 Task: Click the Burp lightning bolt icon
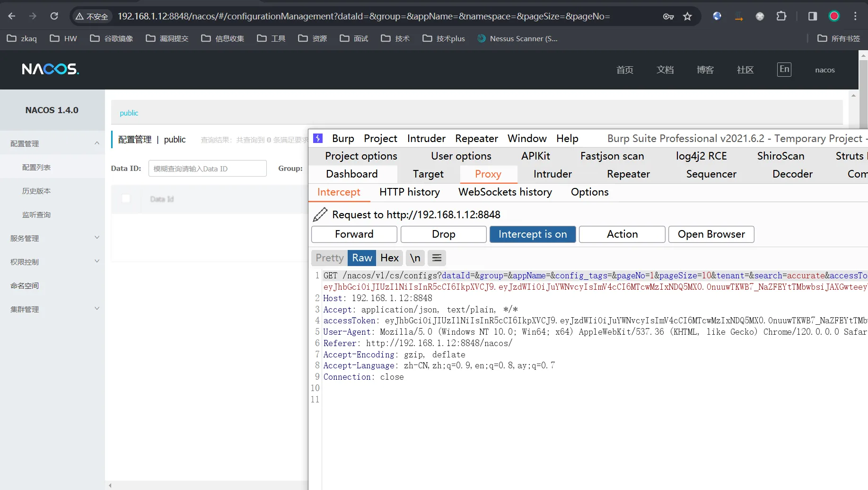(x=318, y=138)
